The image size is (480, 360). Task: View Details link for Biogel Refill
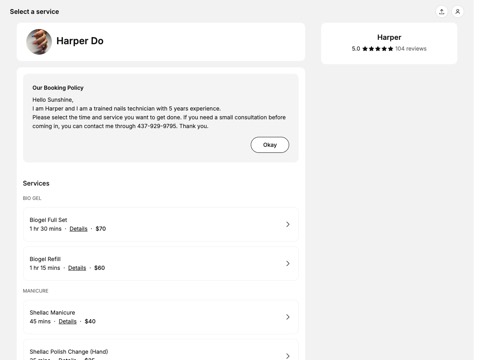[x=77, y=268]
